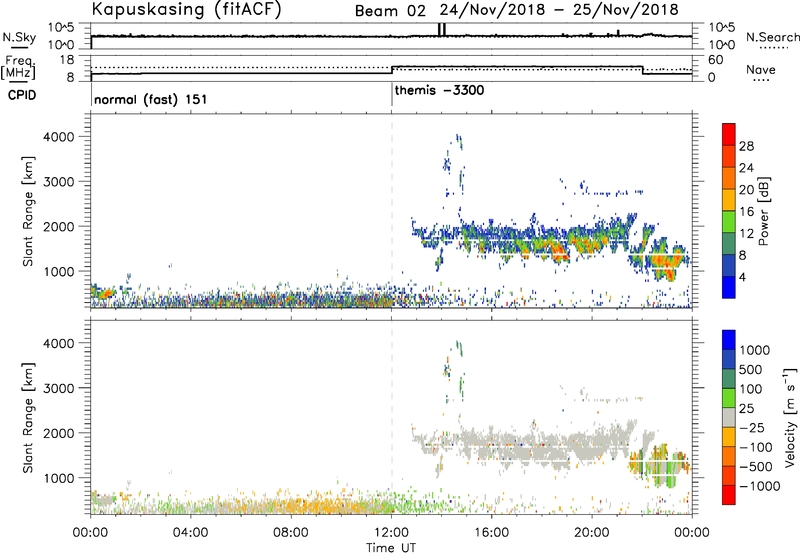This screenshot has height=554, width=800.
Task: Click the '1000' tick on Velocity colorbar
Action: point(755,350)
